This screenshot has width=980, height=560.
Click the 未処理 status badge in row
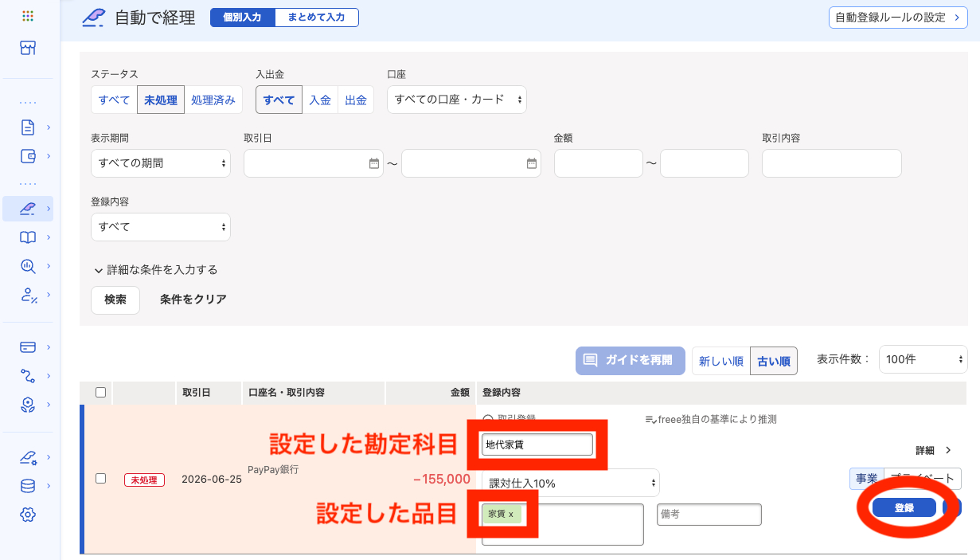coord(144,480)
